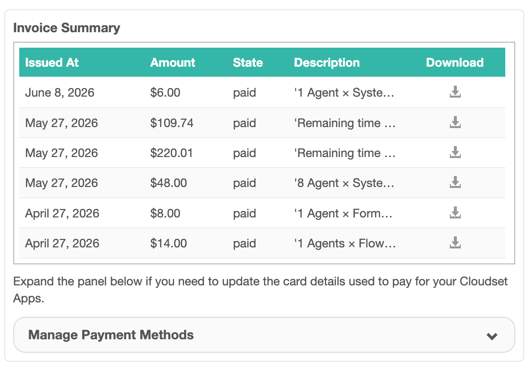
Task: Click paid state in the $14.00 row
Action: (245, 244)
